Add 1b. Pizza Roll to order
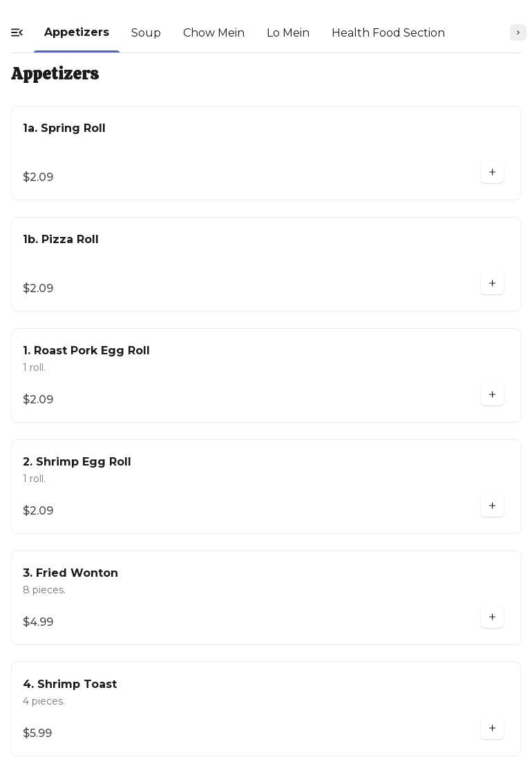Image resolution: width=532 pixels, height=766 pixels. coord(492,284)
